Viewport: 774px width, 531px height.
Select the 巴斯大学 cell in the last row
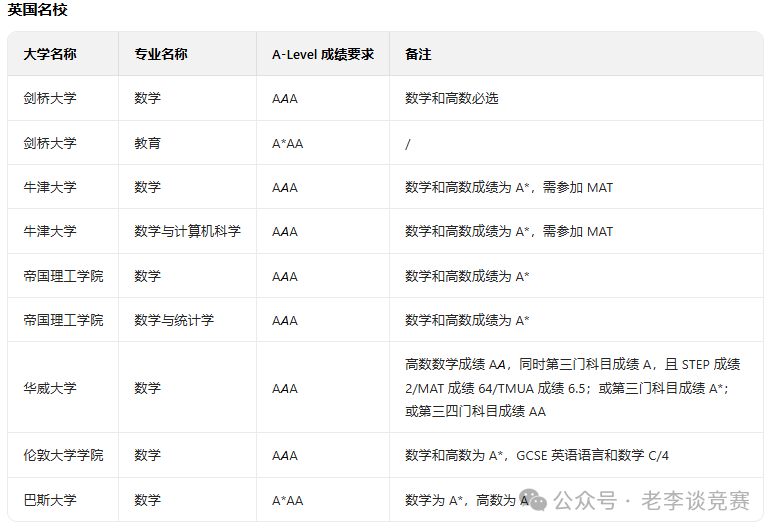tap(50, 500)
